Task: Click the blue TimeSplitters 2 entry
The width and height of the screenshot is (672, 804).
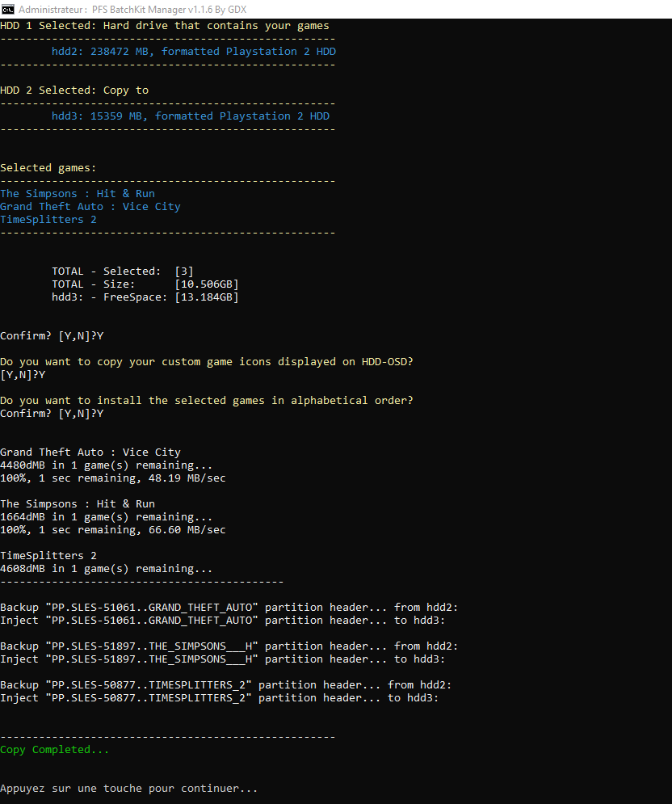Action: click(x=48, y=220)
